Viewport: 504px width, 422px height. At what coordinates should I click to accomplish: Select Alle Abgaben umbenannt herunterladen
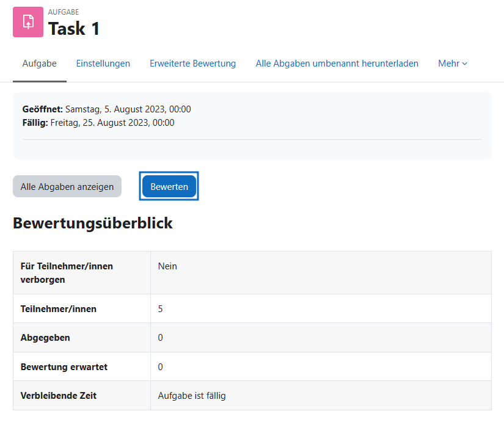337,64
